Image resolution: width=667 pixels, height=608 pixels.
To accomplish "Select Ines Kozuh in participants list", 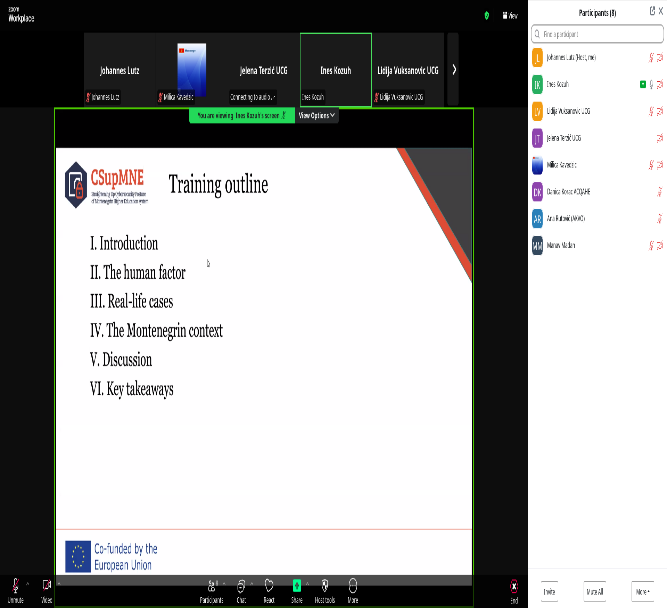I will (597, 84).
